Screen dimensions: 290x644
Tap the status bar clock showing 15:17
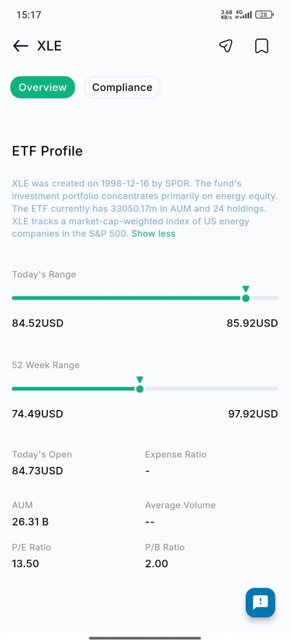(x=29, y=15)
